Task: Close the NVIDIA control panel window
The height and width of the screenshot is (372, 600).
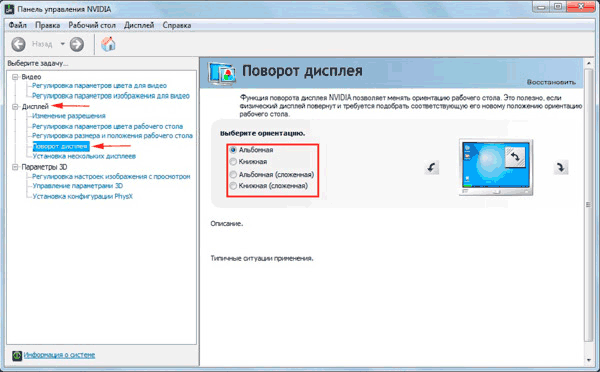Action: [581, 7]
